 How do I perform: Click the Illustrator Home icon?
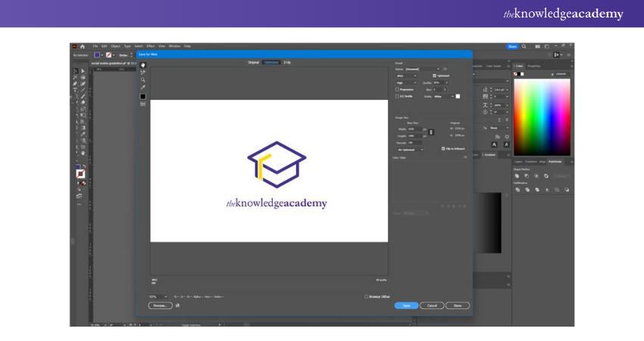pyautogui.click(x=82, y=46)
